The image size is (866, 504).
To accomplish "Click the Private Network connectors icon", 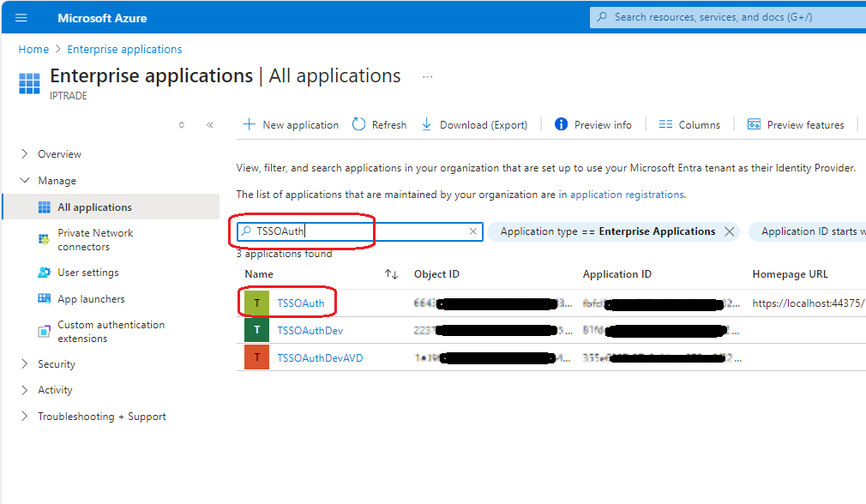I will [44, 239].
